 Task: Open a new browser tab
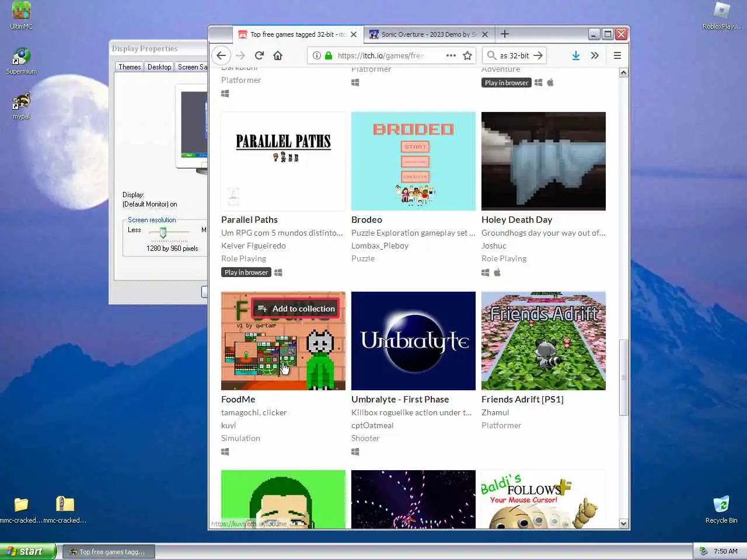click(505, 34)
